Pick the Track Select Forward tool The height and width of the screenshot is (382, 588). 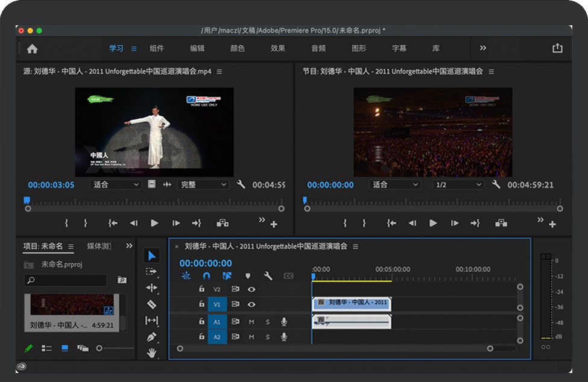pyautogui.click(x=151, y=272)
